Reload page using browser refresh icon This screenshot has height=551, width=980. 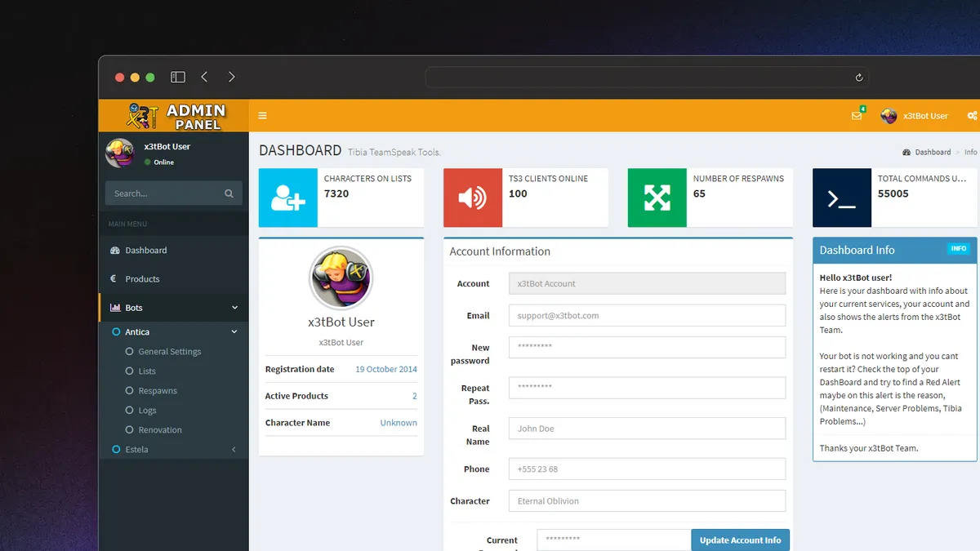tap(858, 78)
